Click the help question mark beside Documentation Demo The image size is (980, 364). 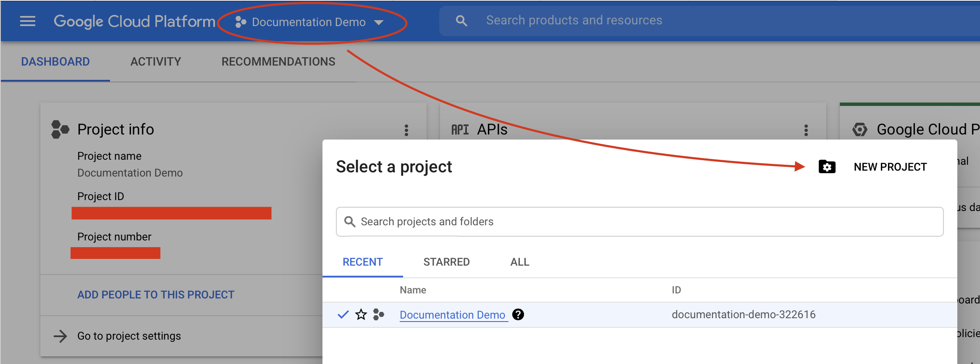[518, 314]
